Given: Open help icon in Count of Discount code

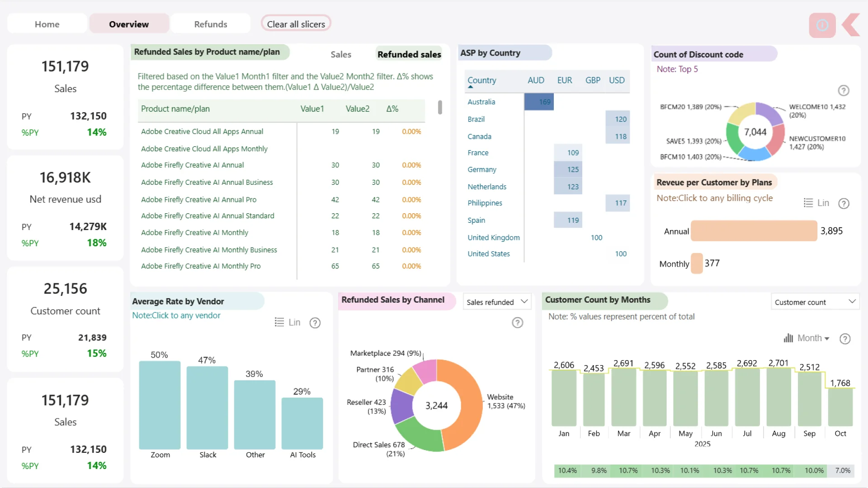Looking at the screenshot, I should coord(843,91).
